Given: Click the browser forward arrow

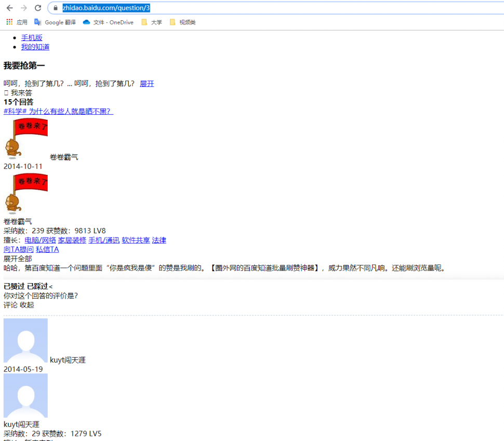Looking at the screenshot, I should (x=23, y=8).
